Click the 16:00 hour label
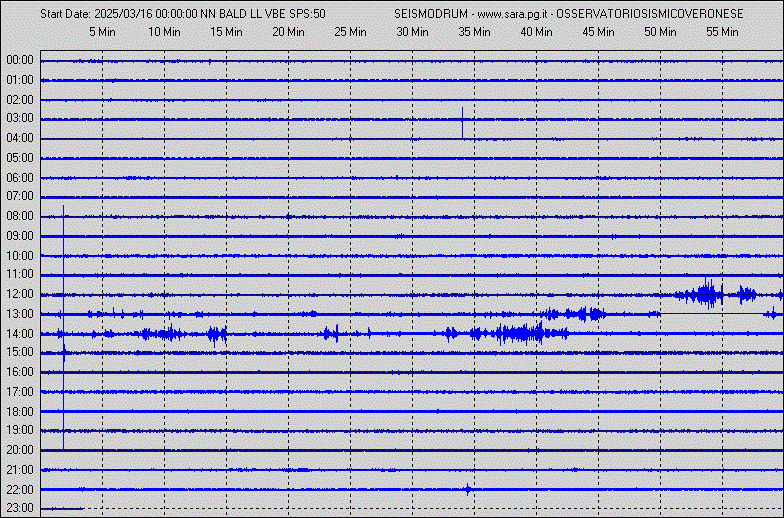 [x=20, y=372]
